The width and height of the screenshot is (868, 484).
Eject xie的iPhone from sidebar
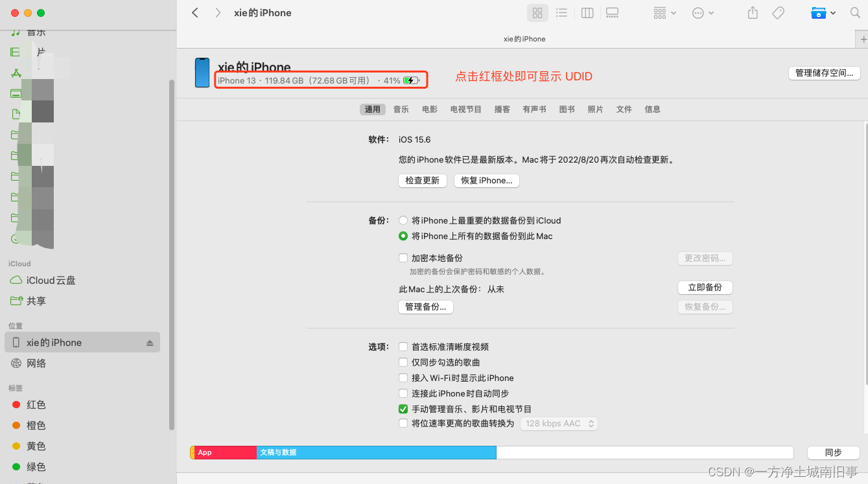150,343
